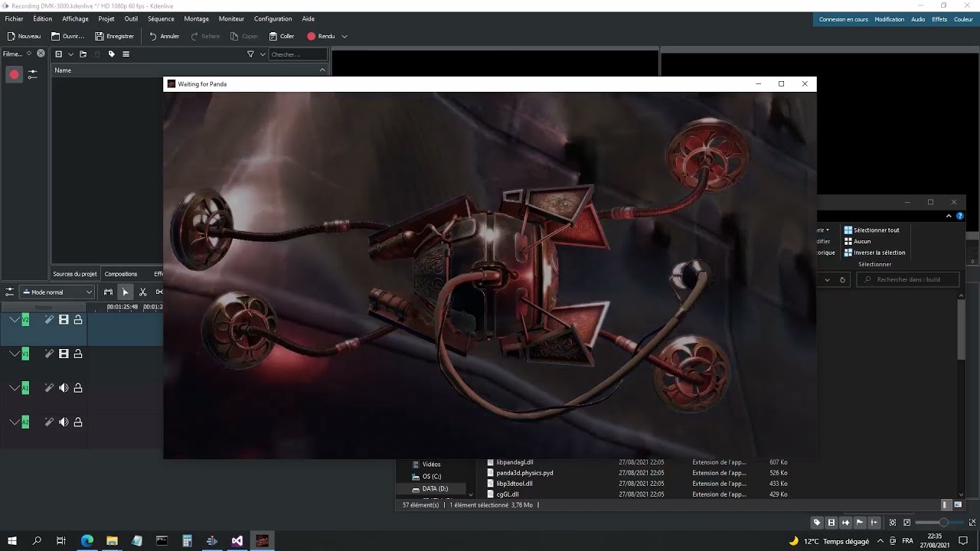980x551 pixels.
Task: Mute the A2 audio track
Action: point(64,422)
